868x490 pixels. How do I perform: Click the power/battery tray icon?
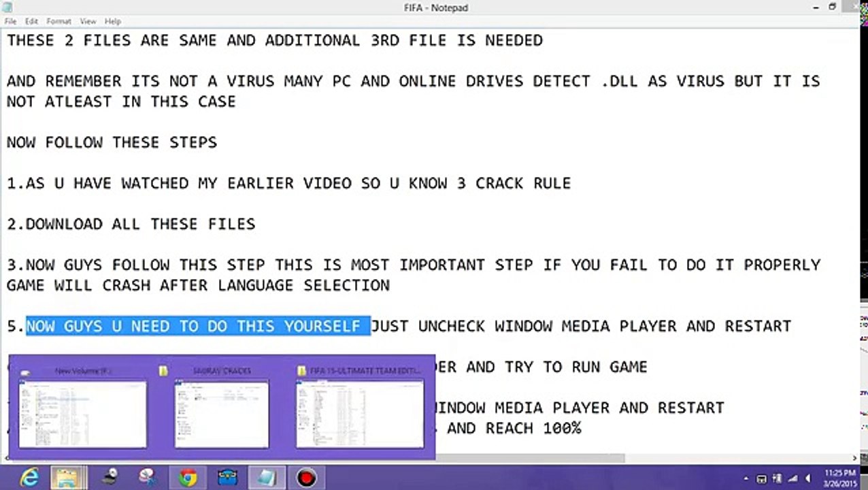(x=777, y=478)
